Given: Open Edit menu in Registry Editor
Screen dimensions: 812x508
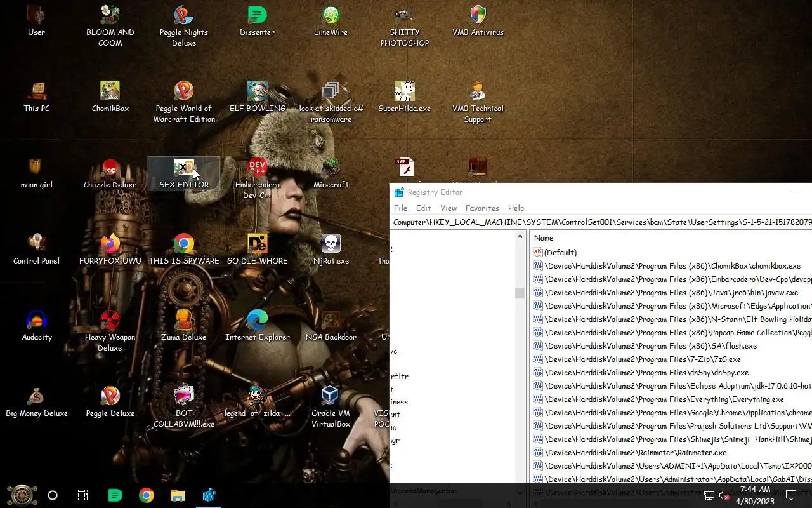Looking at the screenshot, I should pos(424,208).
